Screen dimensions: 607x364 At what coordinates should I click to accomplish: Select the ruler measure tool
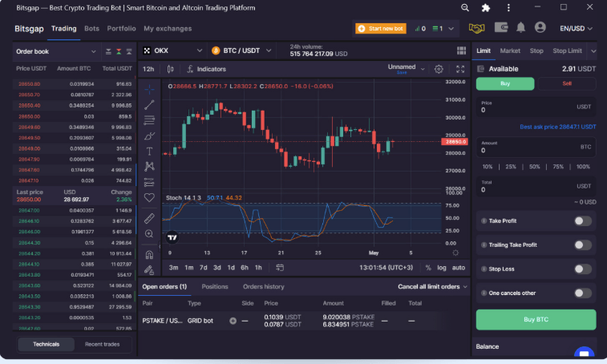click(x=149, y=218)
